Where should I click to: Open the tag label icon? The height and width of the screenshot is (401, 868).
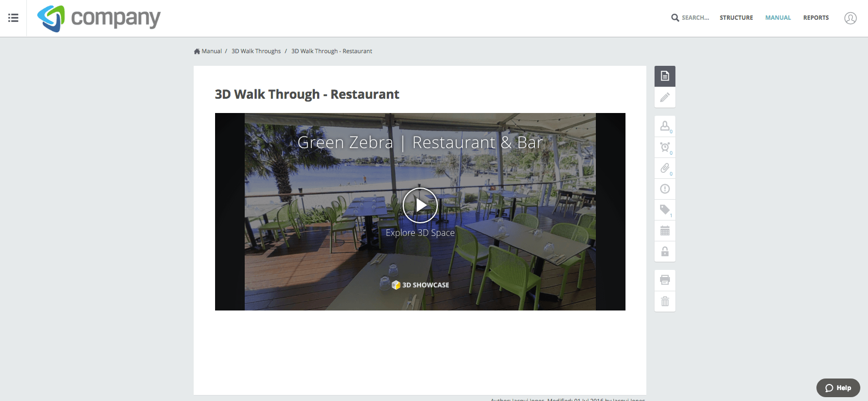click(665, 210)
